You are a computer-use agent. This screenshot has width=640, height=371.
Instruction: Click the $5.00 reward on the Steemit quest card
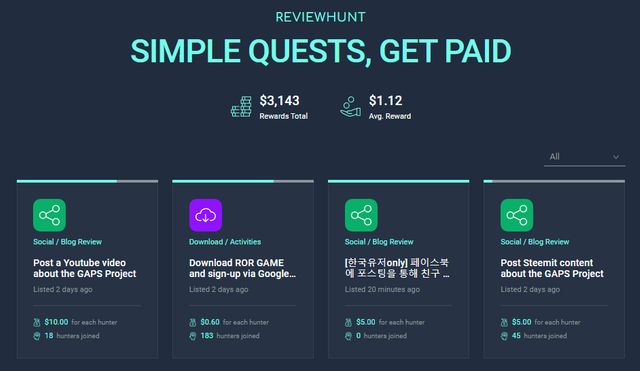coord(522,322)
